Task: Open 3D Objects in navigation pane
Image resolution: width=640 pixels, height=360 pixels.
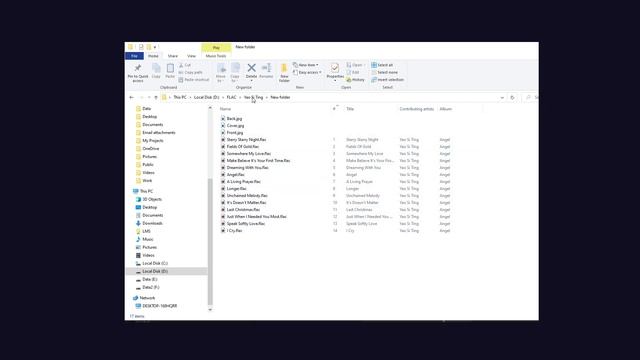Action: click(149, 199)
